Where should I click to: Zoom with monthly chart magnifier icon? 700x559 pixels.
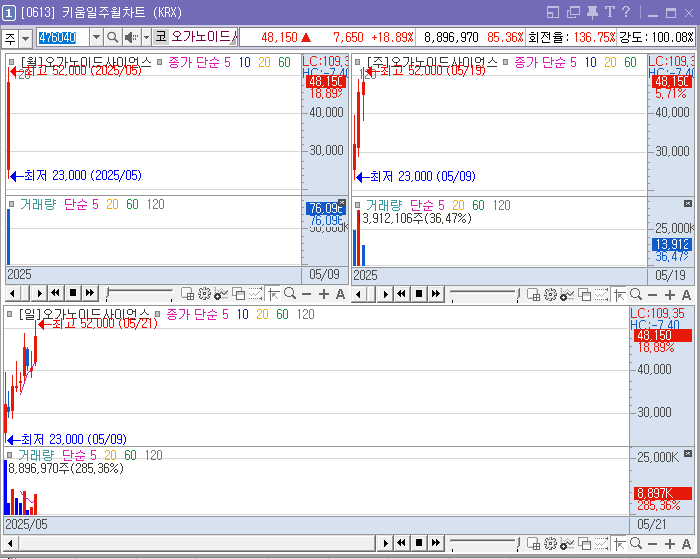(290, 294)
